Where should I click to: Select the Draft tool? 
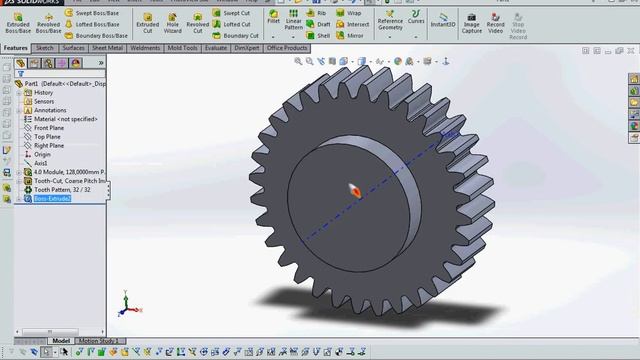point(318,24)
